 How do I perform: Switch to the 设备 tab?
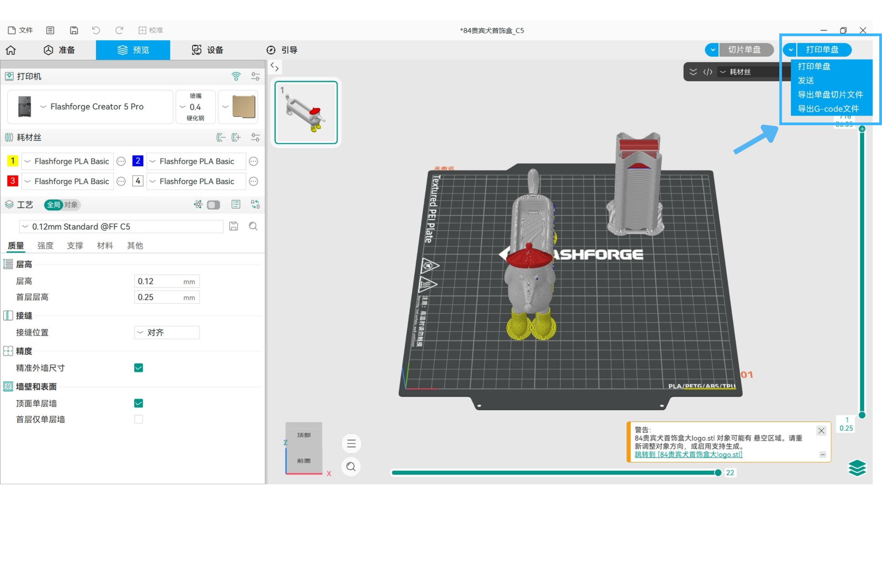pos(208,50)
